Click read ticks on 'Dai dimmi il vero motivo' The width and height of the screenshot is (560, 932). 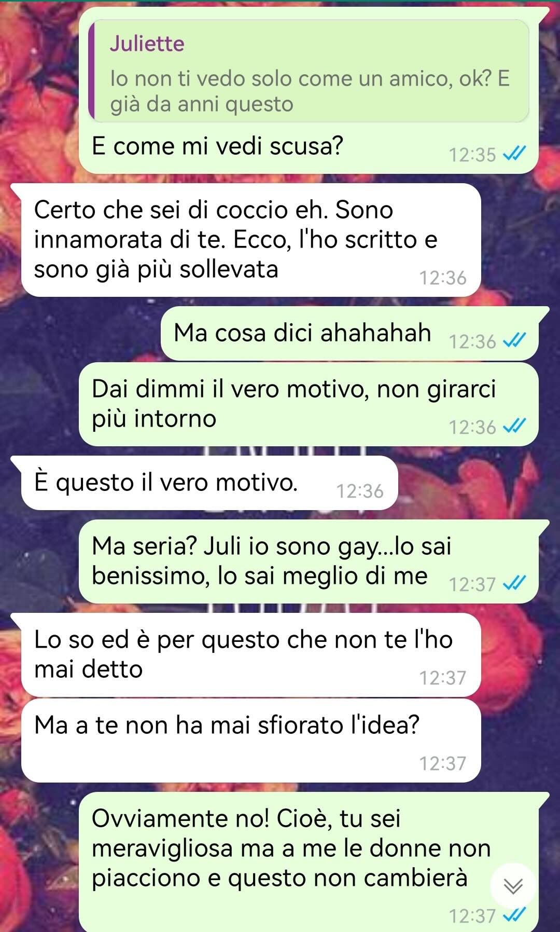pyautogui.click(x=515, y=426)
